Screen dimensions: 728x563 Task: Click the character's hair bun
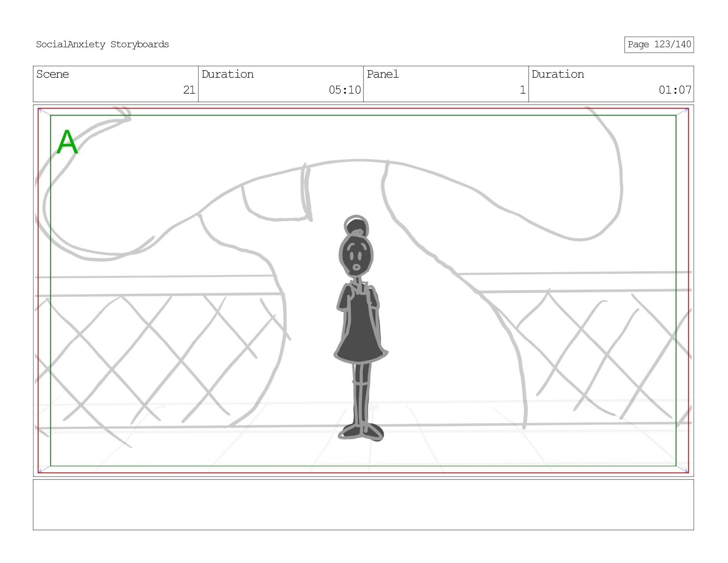(x=356, y=226)
